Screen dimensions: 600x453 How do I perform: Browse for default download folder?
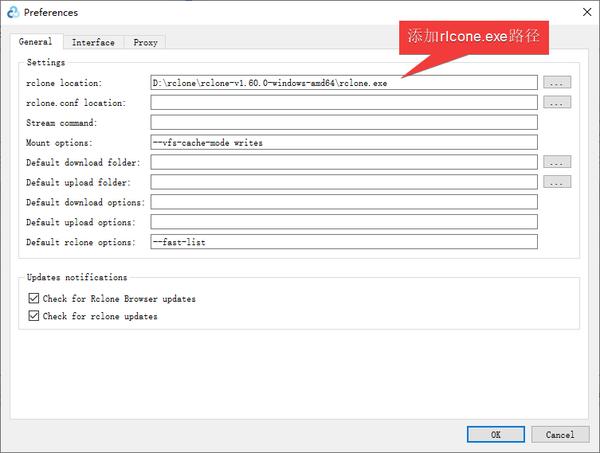(x=557, y=162)
